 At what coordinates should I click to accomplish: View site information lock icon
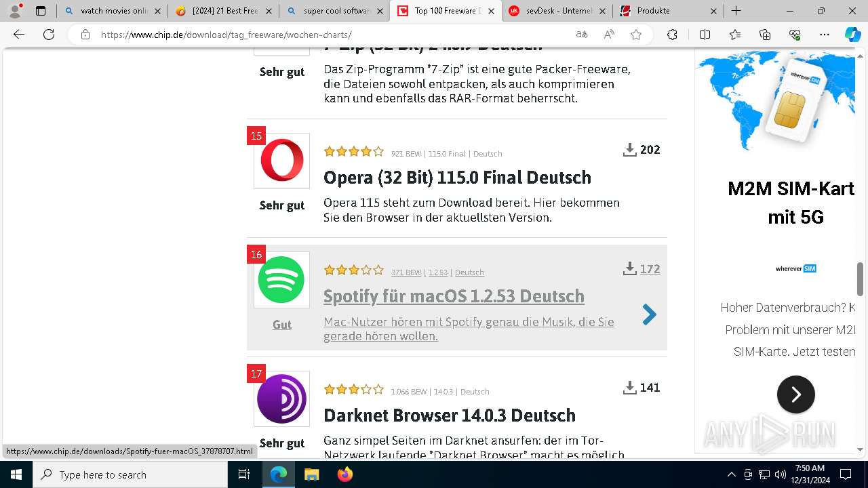click(85, 35)
